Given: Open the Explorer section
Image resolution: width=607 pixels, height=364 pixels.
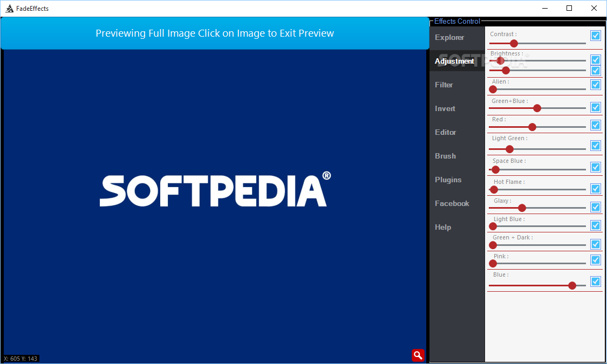Looking at the screenshot, I should point(449,38).
